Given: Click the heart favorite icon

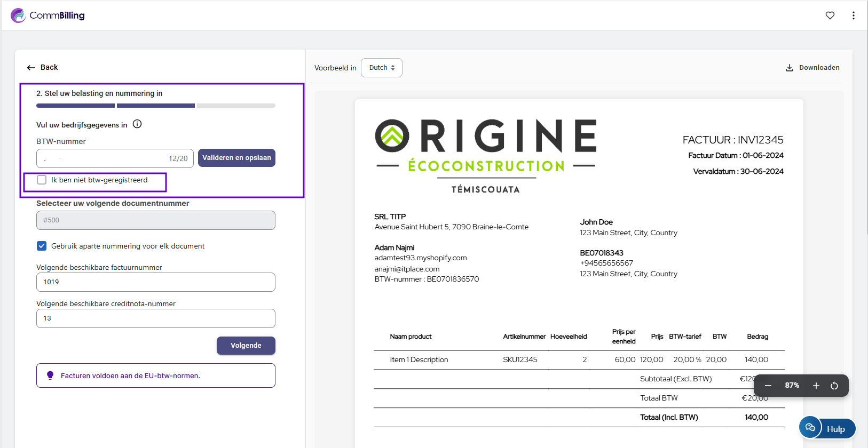Looking at the screenshot, I should 830,15.
